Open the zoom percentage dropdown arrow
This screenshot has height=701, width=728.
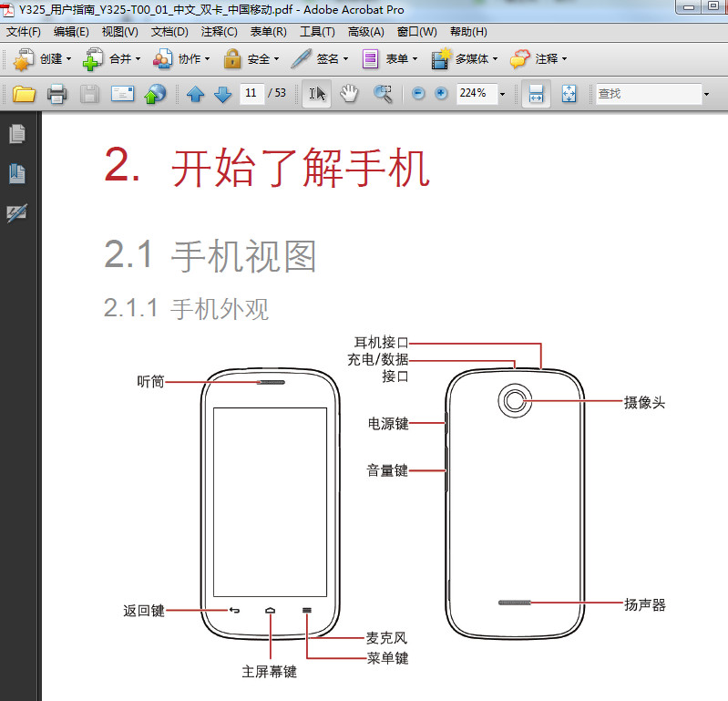[502, 94]
